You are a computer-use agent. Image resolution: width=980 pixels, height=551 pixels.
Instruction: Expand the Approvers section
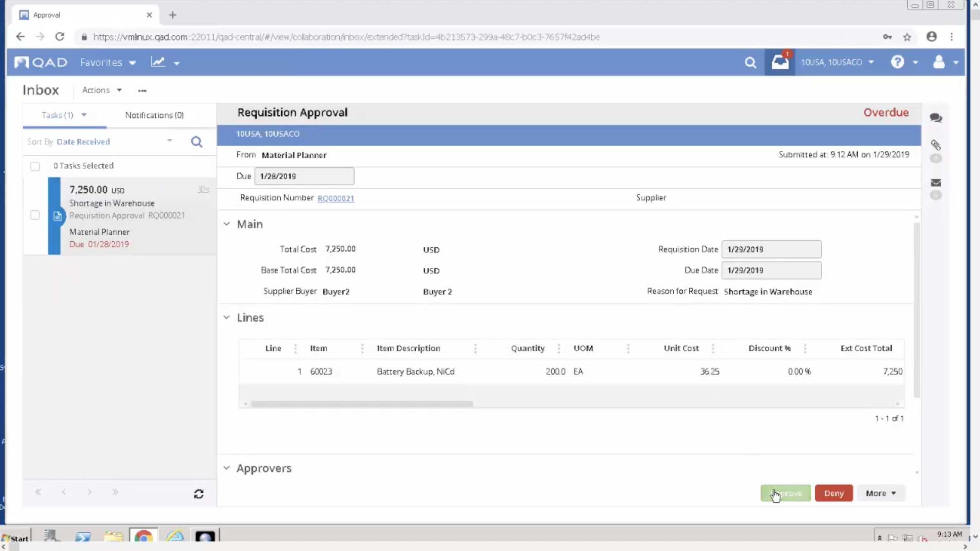tap(227, 468)
